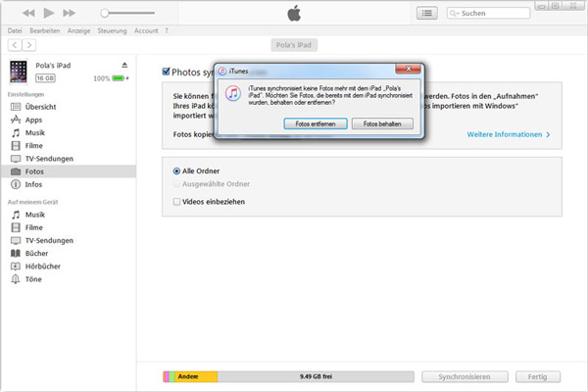Expand the search field magnifier dropdown
Image resolution: width=588 pixels, height=392 pixels.
coord(454,14)
